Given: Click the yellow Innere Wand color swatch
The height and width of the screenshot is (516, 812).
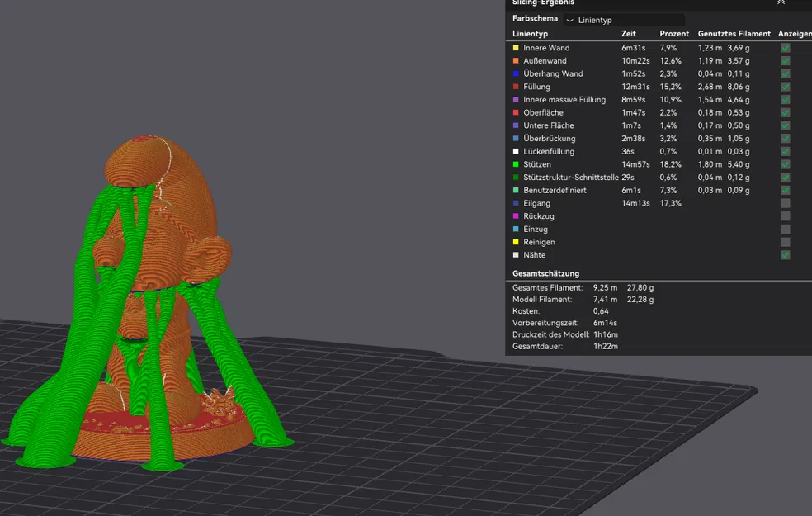Looking at the screenshot, I should [x=517, y=47].
